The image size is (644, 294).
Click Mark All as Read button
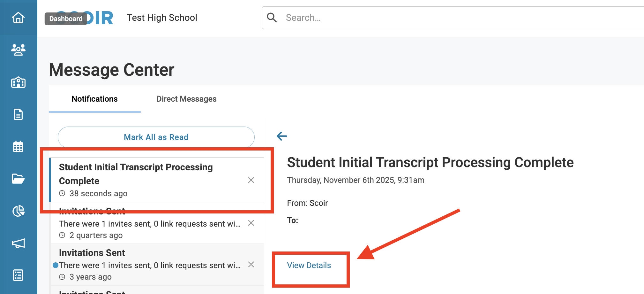[x=156, y=137]
